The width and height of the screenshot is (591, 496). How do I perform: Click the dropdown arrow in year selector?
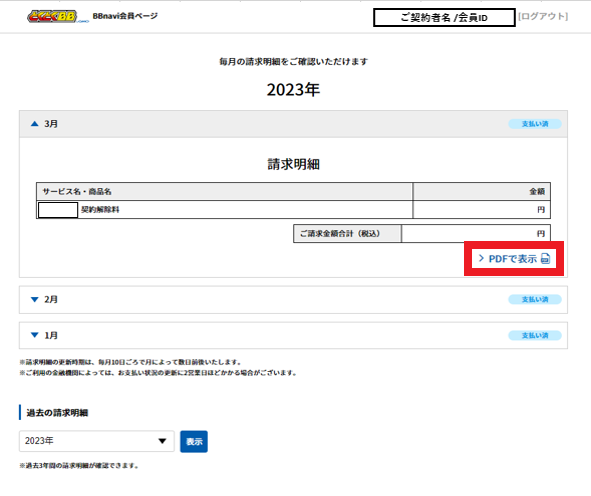(162, 441)
